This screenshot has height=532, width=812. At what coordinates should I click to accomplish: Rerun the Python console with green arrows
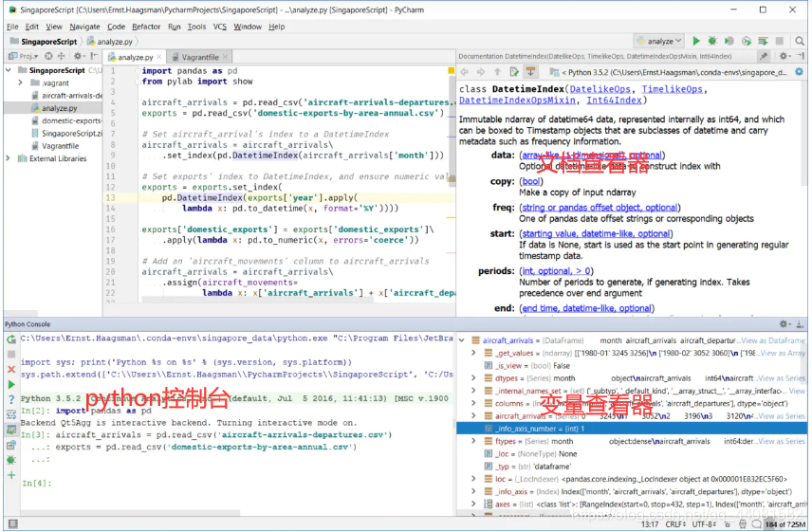10,339
